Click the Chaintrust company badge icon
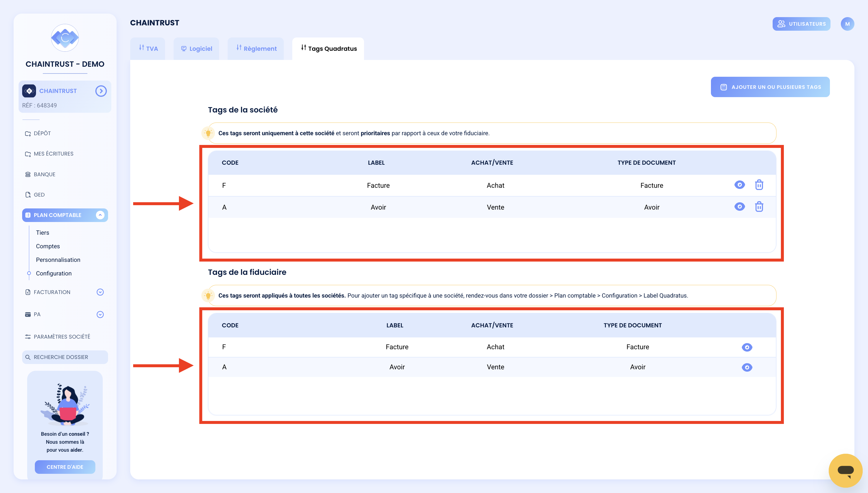Image resolution: width=868 pixels, height=493 pixels. 29,91
